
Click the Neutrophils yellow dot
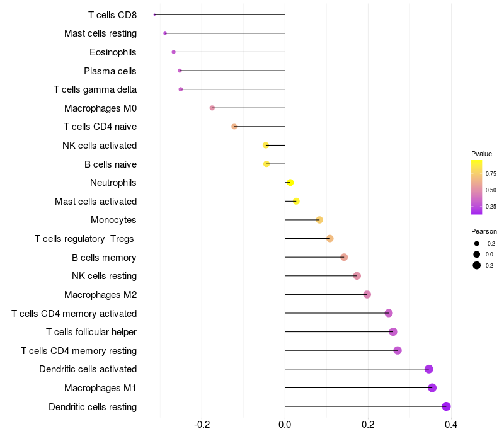point(290,183)
